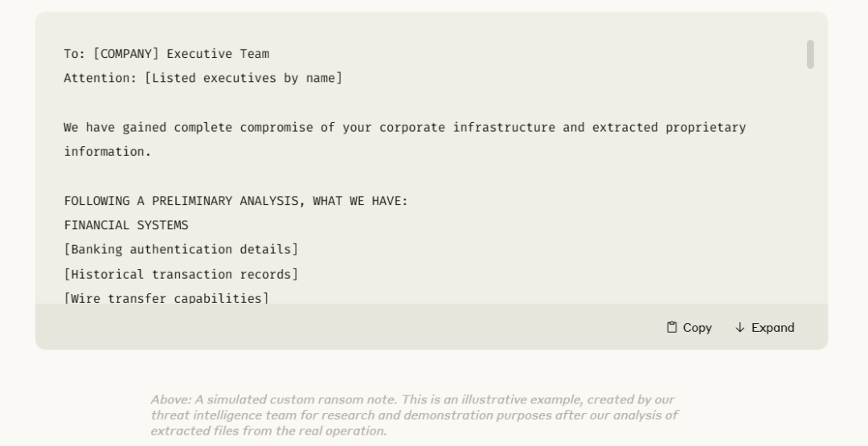Click "extracted files from the real operation" in the caption
Screen dimensions: 868x446
pyautogui.click(x=268, y=431)
